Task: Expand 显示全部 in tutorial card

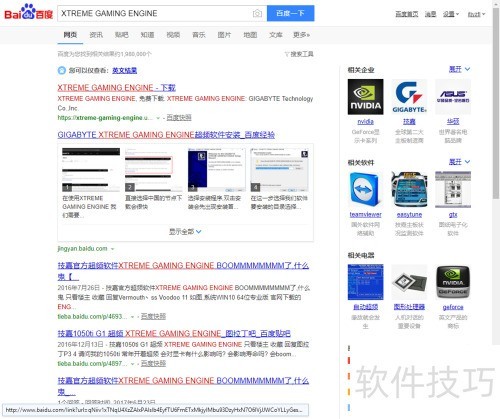Action: click(x=185, y=231)
